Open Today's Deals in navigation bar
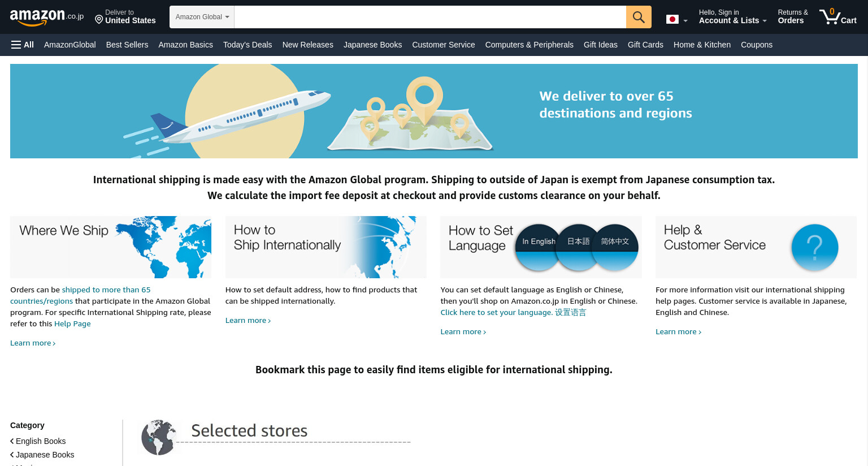Image resolution: width=868 pixels, height=466 pixels. pos(248,45)
